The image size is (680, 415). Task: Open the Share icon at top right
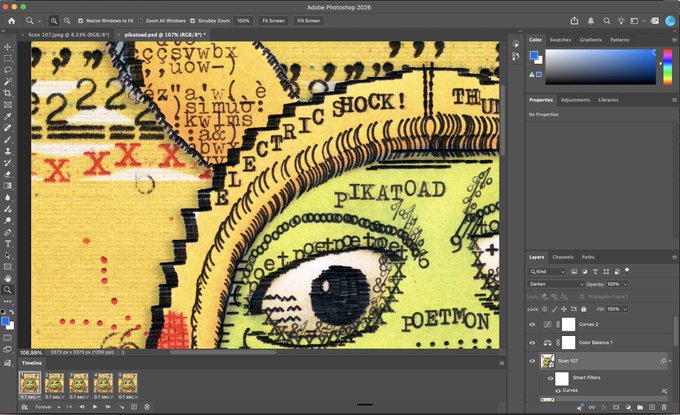click(x=575, y=21)
